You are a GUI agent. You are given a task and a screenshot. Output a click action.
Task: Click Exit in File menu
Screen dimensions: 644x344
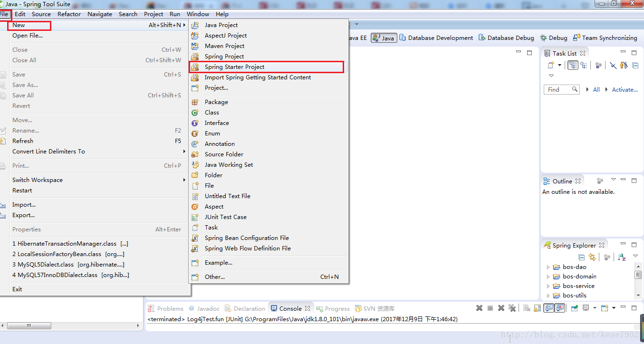click(x=94, y=289)
